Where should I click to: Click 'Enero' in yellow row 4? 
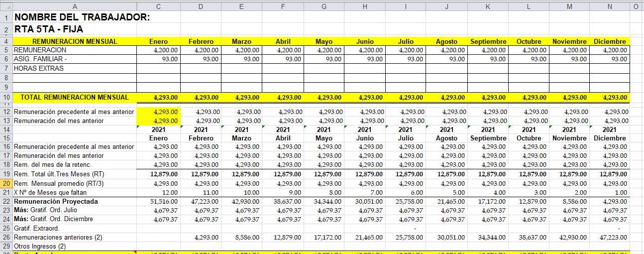[x=159, y=41]
